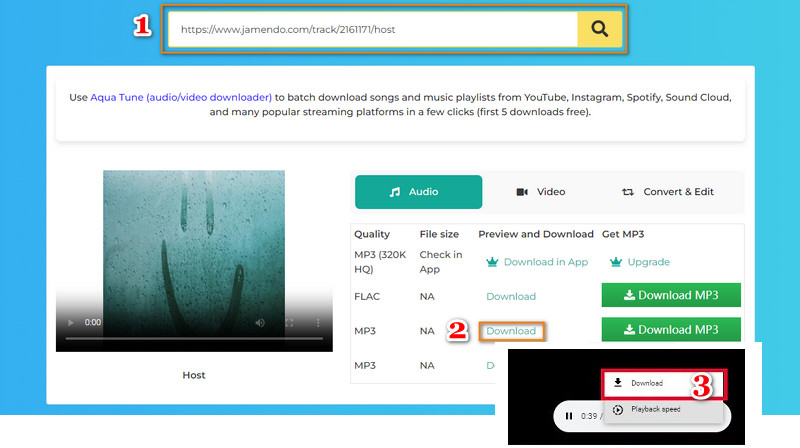Click the FLAC quality label

click(367, 296)
